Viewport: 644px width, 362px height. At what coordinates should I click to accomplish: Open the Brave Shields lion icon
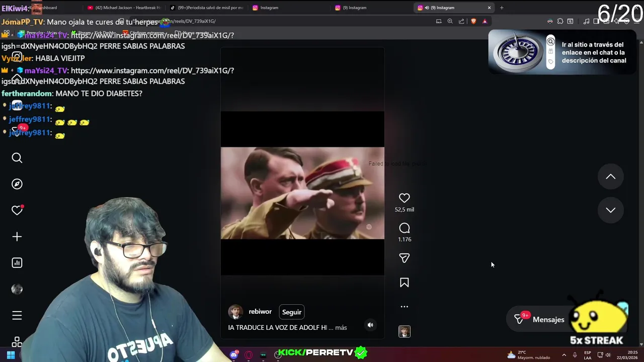click(x=473, y=21)
